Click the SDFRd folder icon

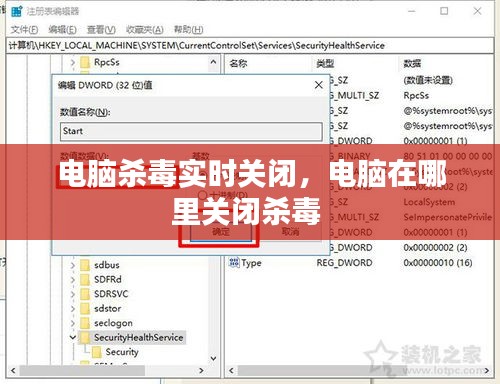coord(85,280)
